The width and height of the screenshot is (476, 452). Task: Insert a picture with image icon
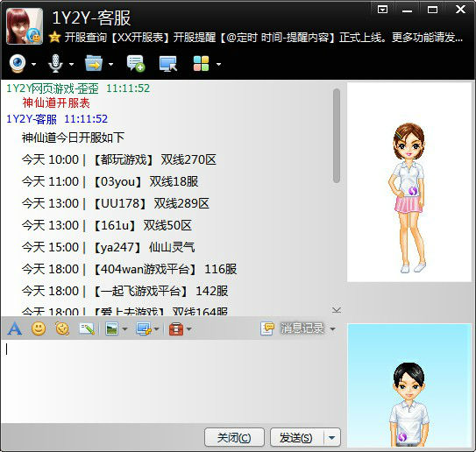tap(111, 328)
